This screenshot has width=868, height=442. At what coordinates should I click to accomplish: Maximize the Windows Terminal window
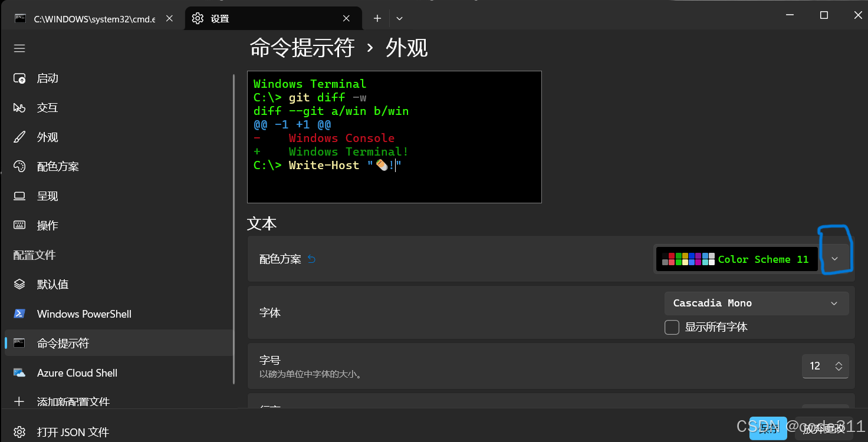[824, 15]
